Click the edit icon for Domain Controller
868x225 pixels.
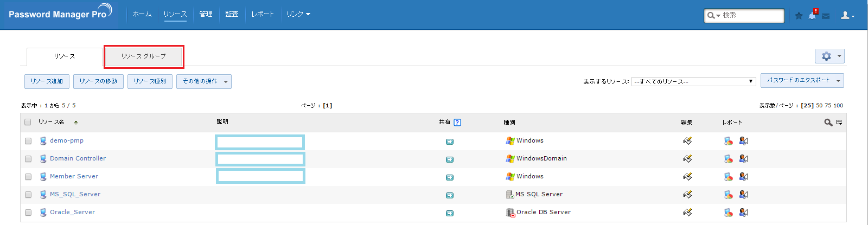(x=687, y=159)
